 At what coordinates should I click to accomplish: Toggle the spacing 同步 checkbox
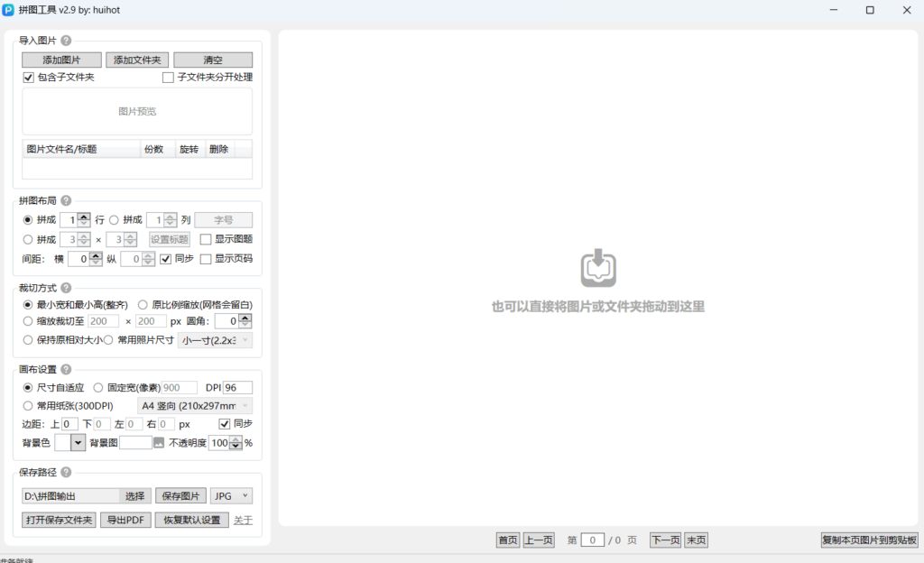[166, 259]
